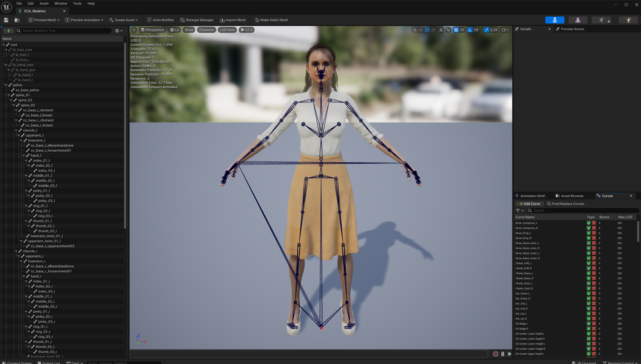Image resolution: width=641 pixels, height=364 pixels.
Task: Open the camera speed setting
Action: pos(505,30)
